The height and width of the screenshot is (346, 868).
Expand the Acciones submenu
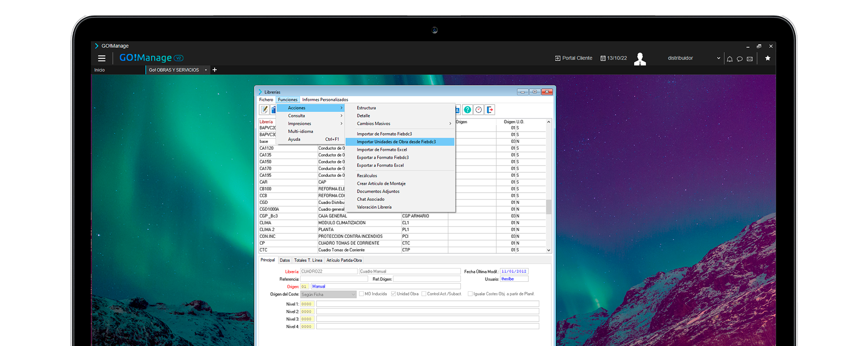(x=311, y=108)
